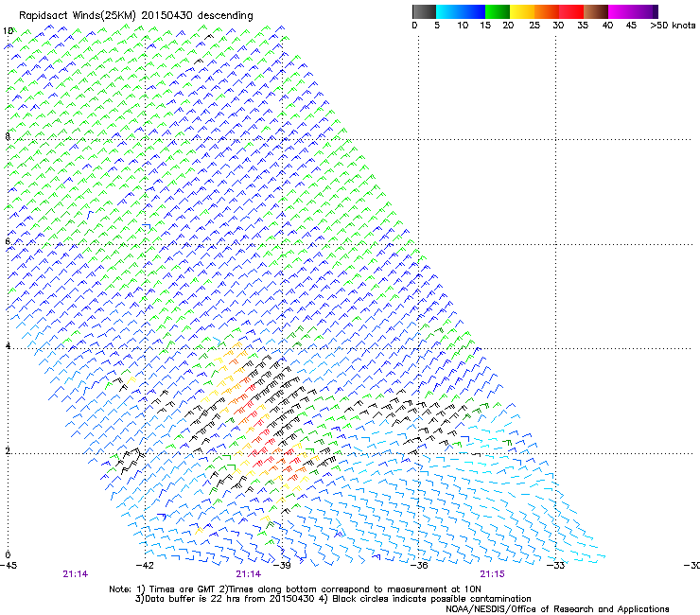Click latitude axis label '10'
The width and height of the screenshot is (700, 615).
pos(8,31)
